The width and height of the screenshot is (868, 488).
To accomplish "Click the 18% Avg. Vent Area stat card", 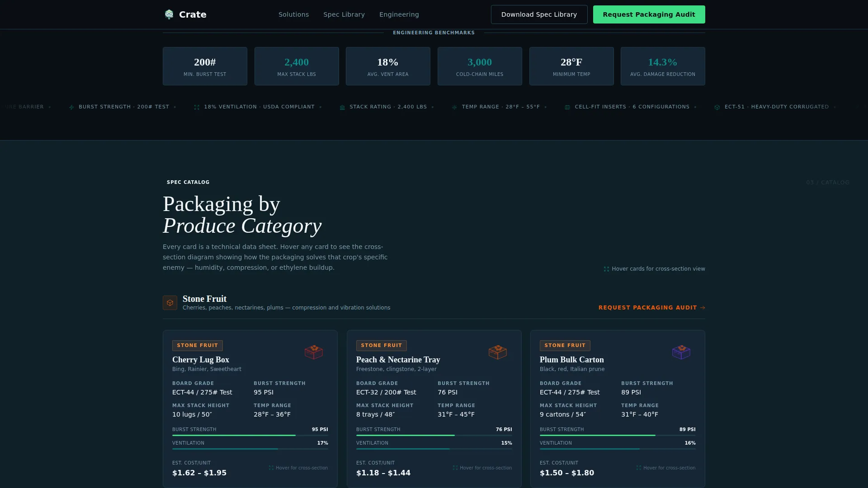I will 388,66.
